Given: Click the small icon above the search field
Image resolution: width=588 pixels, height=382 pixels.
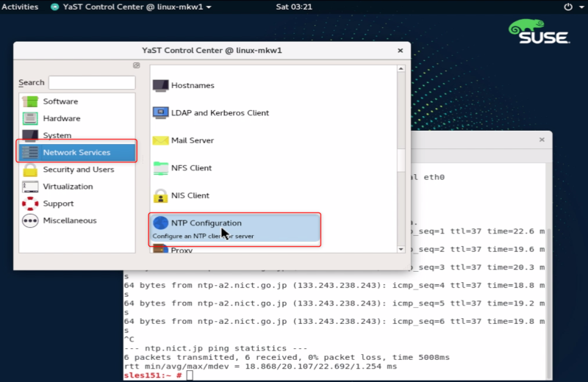Looking at the screenshot, I should tap(136, 65).
